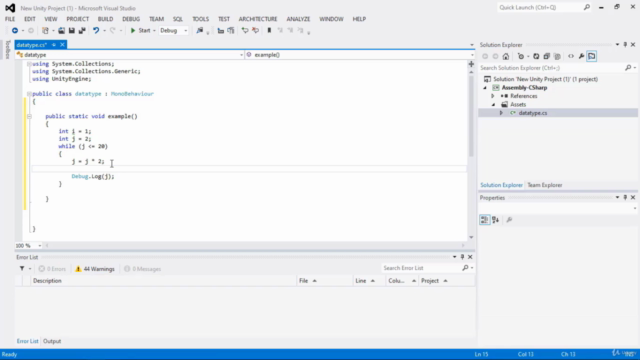Screen dimensions: 640x360
Task: Click the Error List filter funnel icon
Action: click(22, 269)
